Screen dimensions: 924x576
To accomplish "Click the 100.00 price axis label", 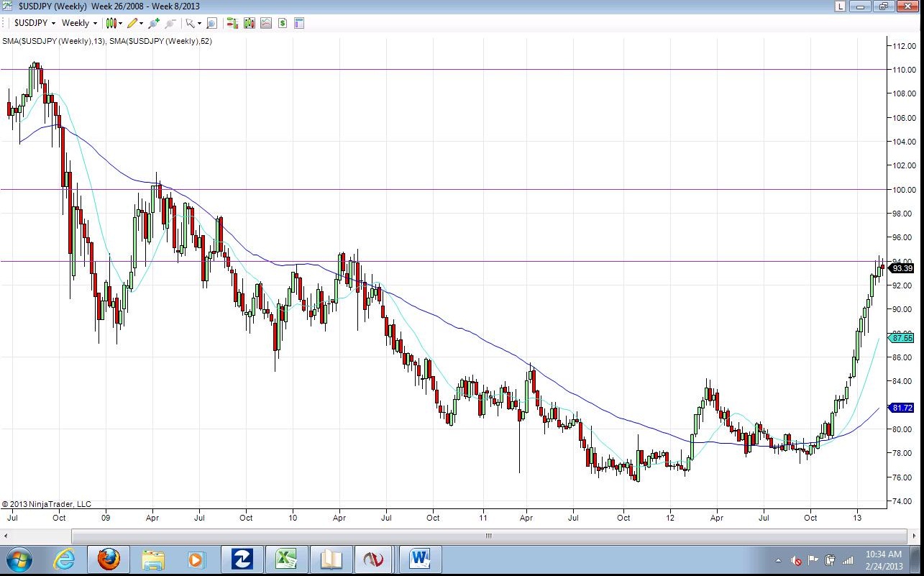I will click(x=905, y=190).
